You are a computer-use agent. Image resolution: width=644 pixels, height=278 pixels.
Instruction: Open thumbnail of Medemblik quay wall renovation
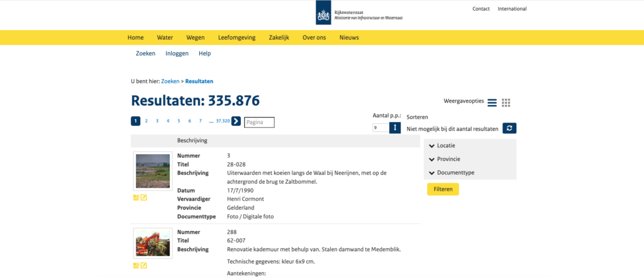click(x=153, y=243)
